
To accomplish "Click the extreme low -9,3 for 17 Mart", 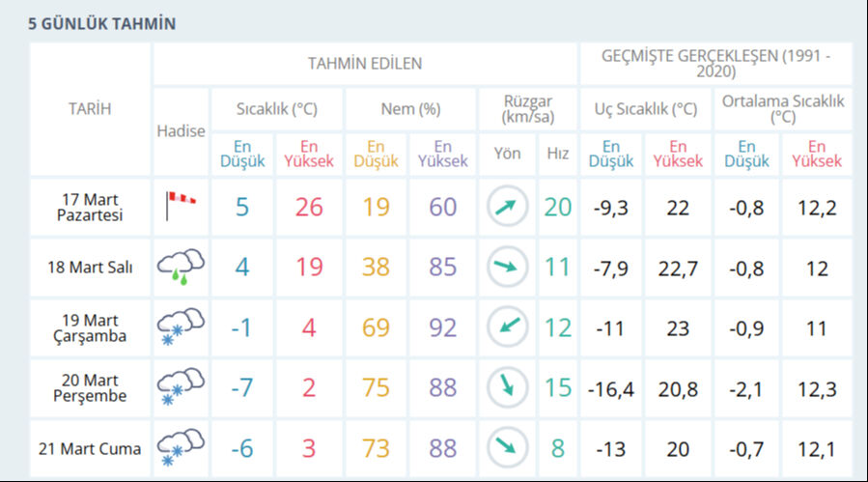I will [x=610, y=209].
